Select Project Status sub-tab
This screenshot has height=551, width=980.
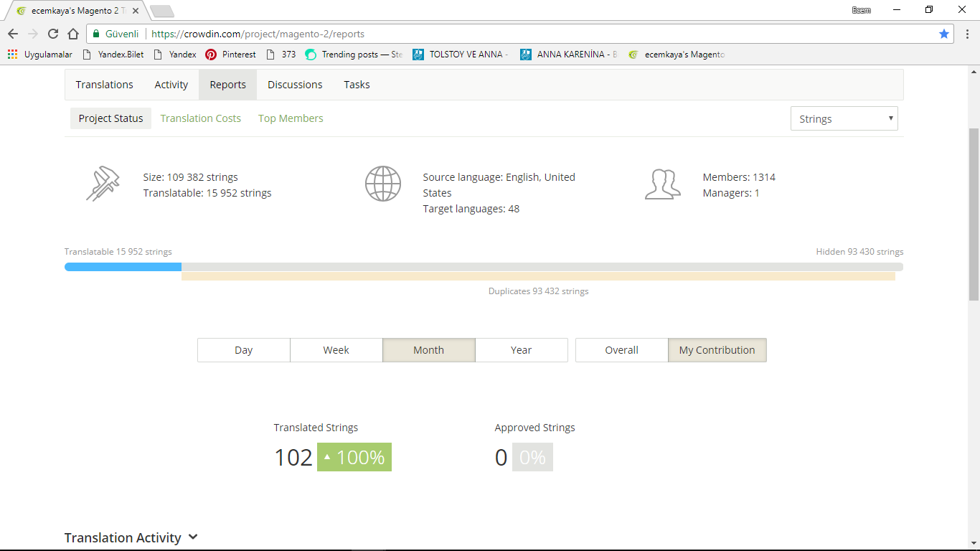[110, 118]
